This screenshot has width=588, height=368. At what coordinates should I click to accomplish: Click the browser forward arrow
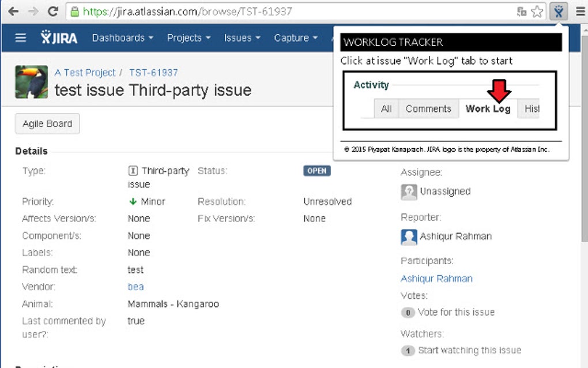point(33,12)
